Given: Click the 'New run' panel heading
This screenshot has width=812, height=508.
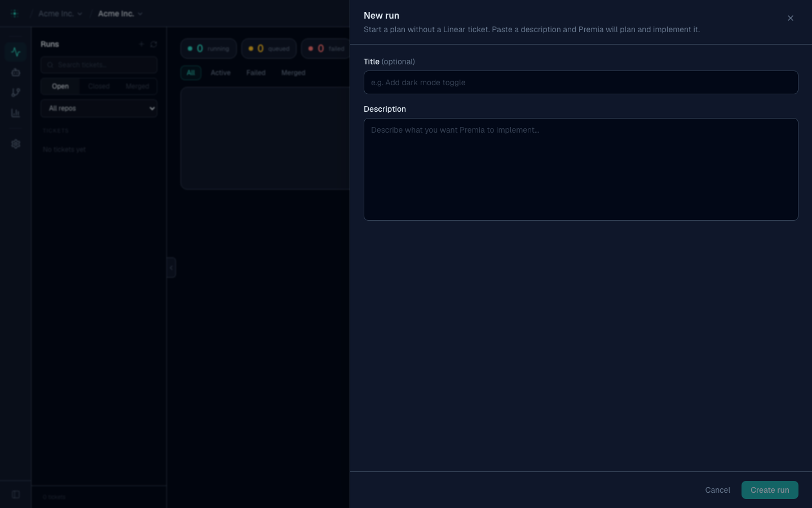Looking at the screenshot, I should [381, 16].
